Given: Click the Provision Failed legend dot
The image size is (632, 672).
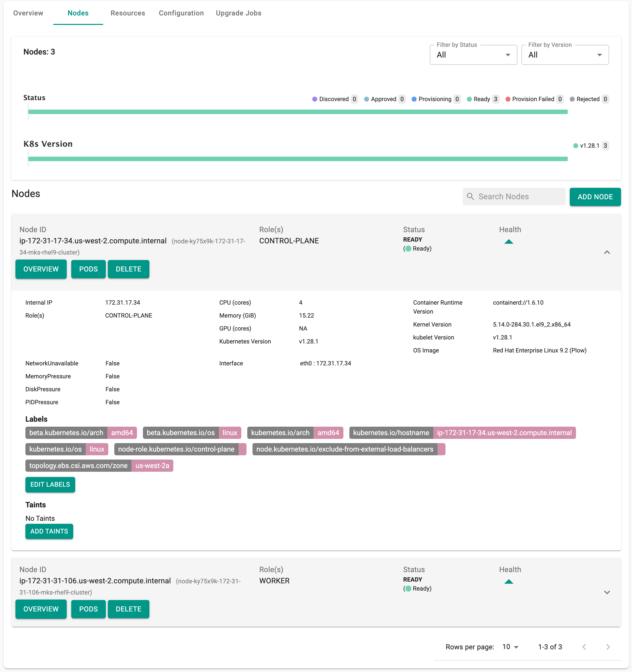Looking at the screenshot, I should click(508, 99).
